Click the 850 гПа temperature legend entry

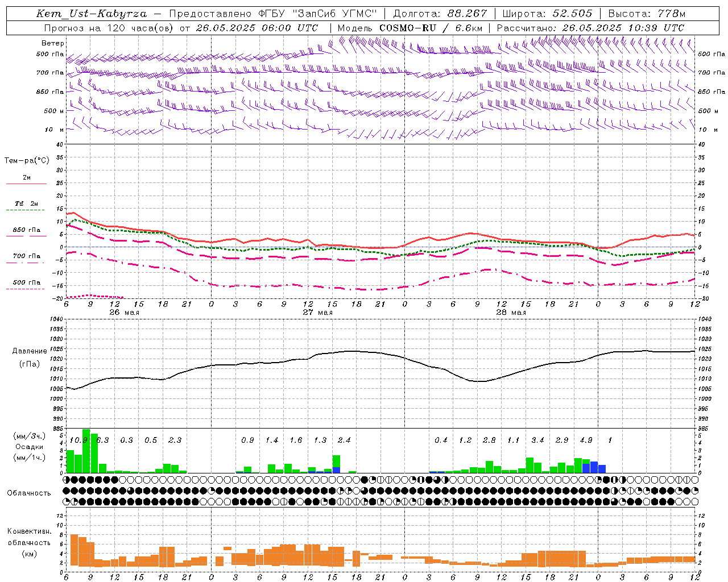pyautogui.click(x=26, y=230)
